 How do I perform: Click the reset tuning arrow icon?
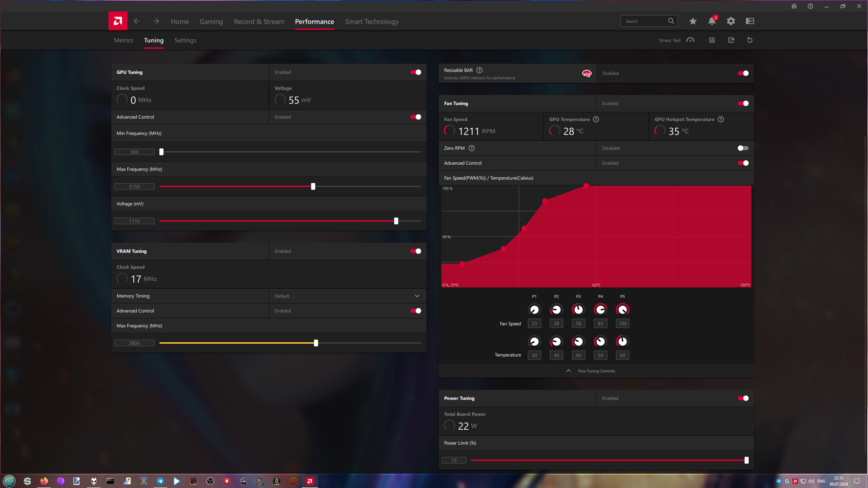tap(750, 40)
